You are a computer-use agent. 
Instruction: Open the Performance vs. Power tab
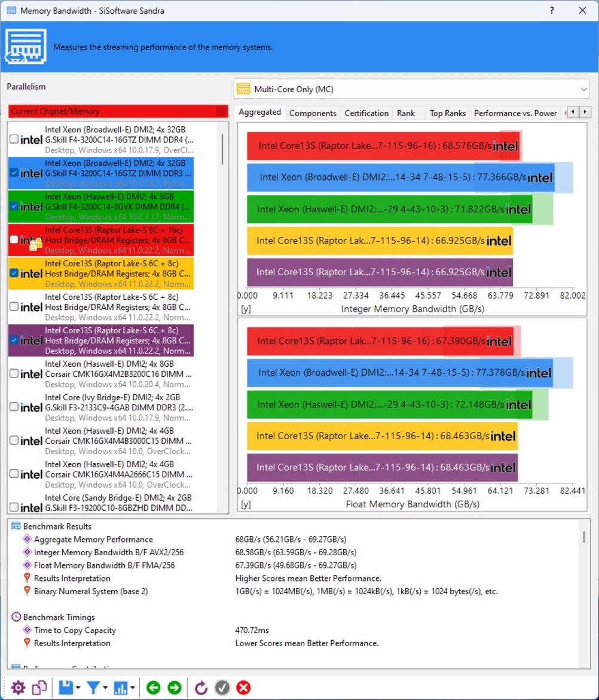[x=515, y=114]
